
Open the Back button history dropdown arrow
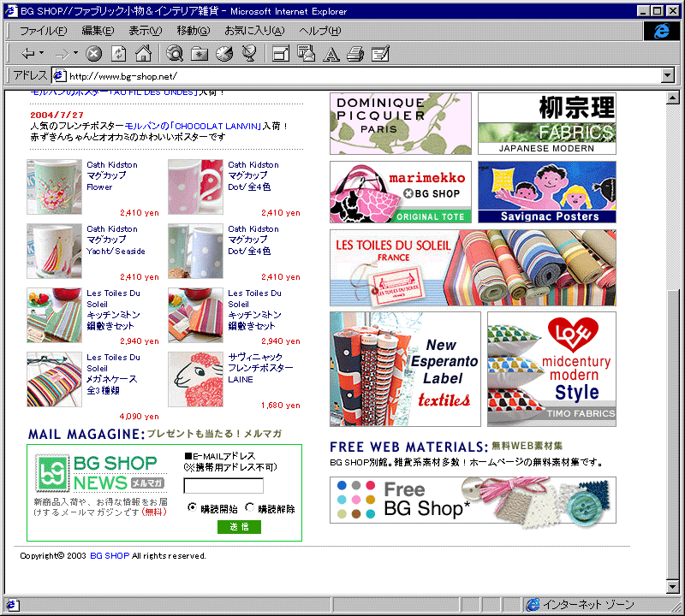[x=41, y=53]
